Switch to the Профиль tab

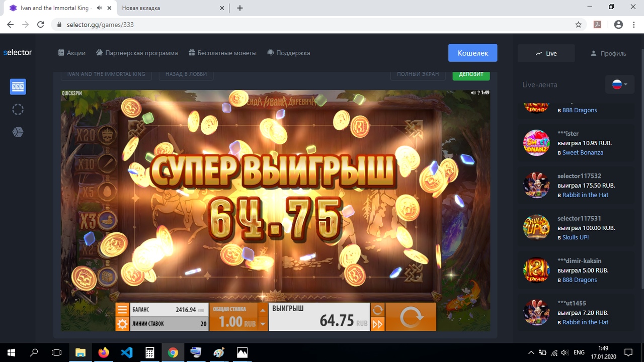[608, 53]
